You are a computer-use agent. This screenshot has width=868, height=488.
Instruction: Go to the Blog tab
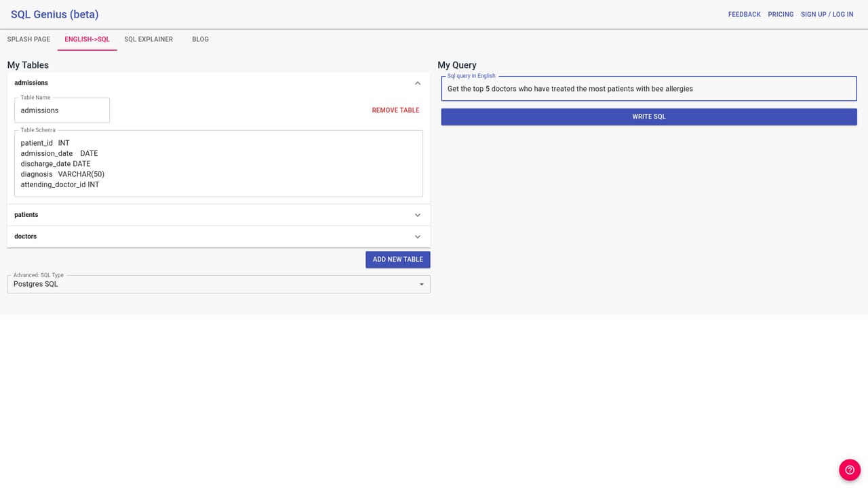coord(200,39)
